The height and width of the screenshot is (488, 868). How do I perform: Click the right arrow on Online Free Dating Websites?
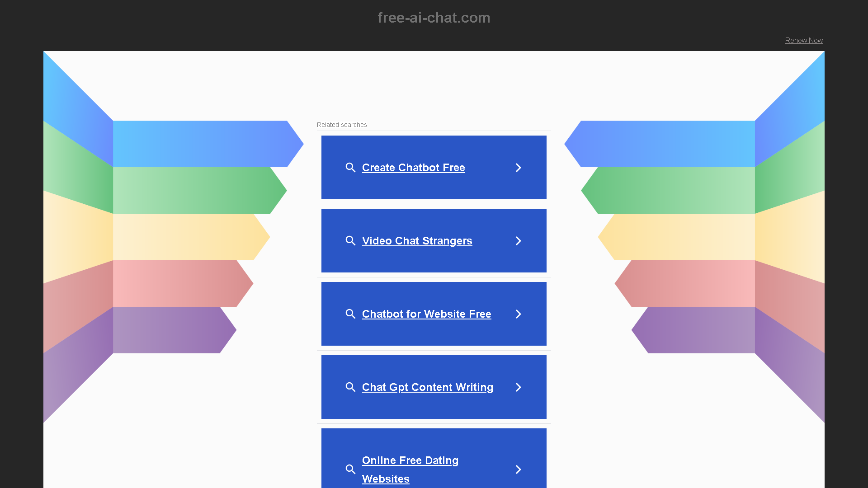[518, 469]
